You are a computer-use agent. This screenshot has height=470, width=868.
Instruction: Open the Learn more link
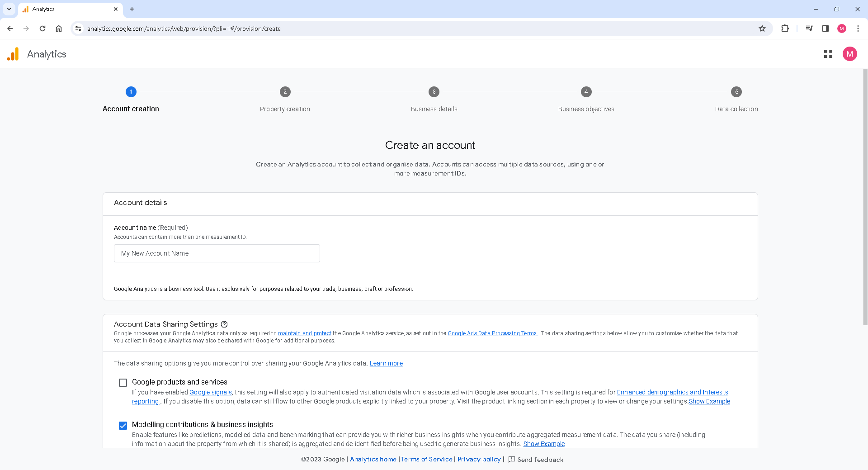click(x=386, y=363)
